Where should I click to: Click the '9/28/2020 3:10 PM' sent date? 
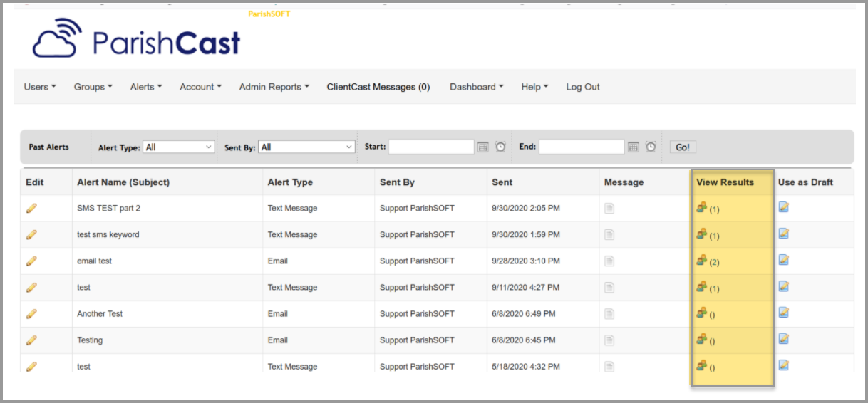pos(525,261)
